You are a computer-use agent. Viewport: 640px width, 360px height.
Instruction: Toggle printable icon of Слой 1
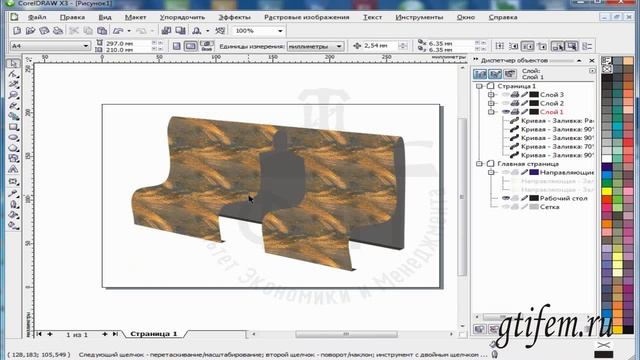click(x=515, y=112)
